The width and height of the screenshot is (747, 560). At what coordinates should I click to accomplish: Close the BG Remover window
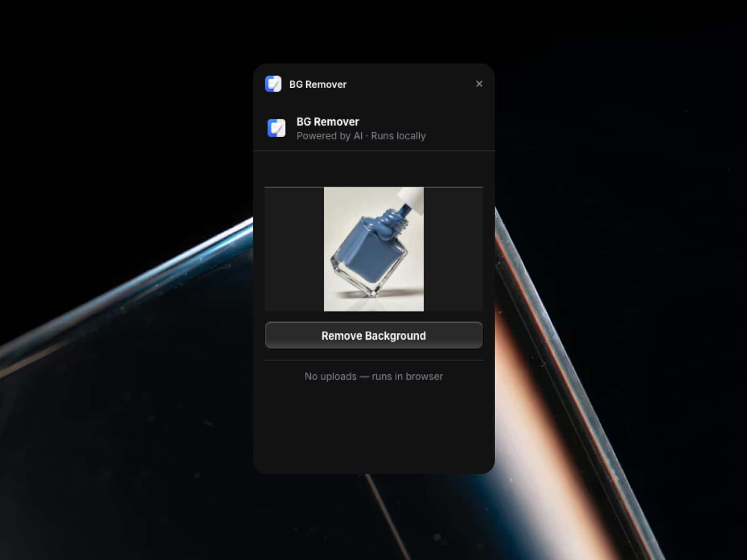pyautogui.click(x=479, y=84)
